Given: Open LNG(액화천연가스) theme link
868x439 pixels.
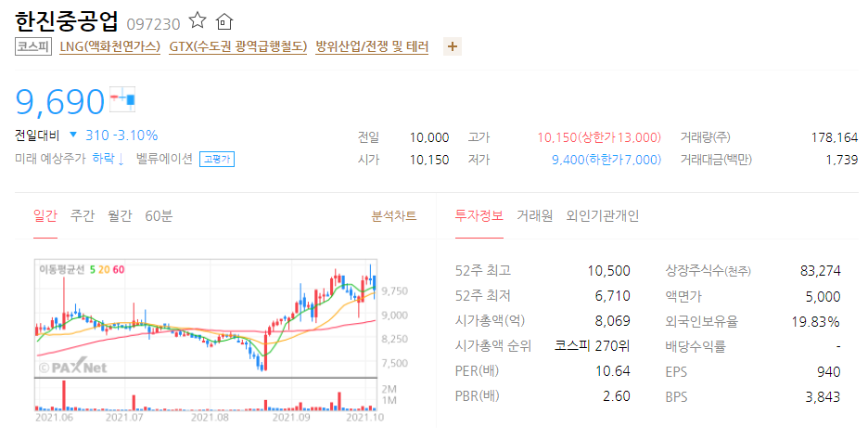Looking at the screenshot, I should click(x=109, y=46).
